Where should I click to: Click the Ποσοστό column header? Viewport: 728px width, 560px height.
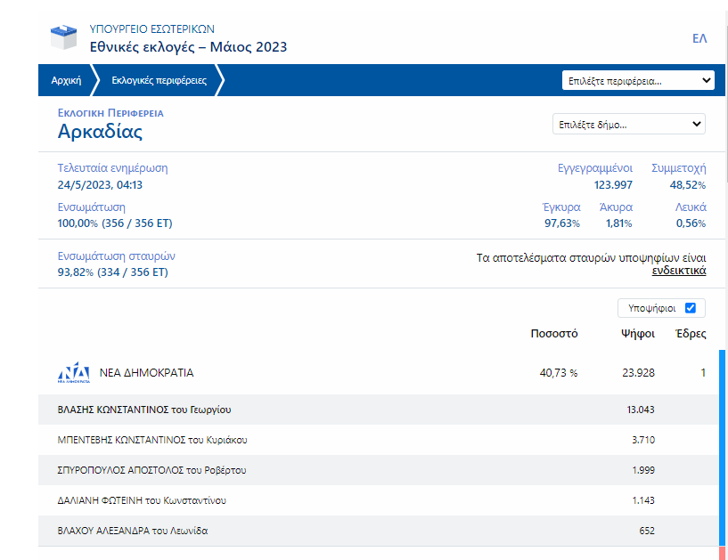coord(554,334)
